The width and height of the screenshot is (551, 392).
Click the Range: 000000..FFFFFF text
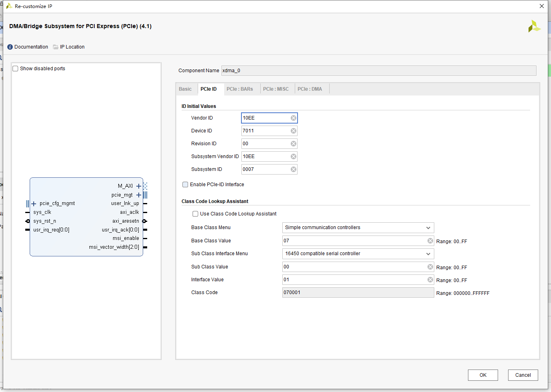point(463,293)
